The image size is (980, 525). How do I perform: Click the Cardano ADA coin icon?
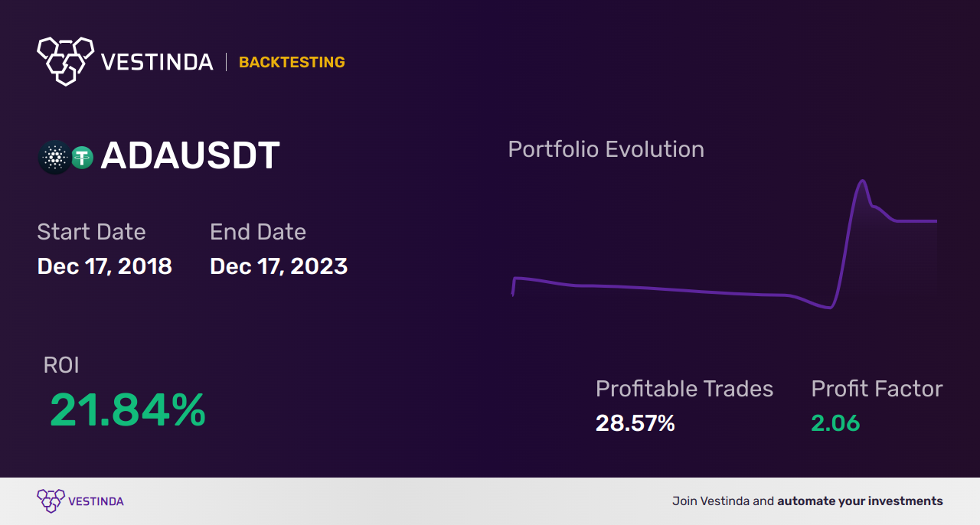pos(54,158)
